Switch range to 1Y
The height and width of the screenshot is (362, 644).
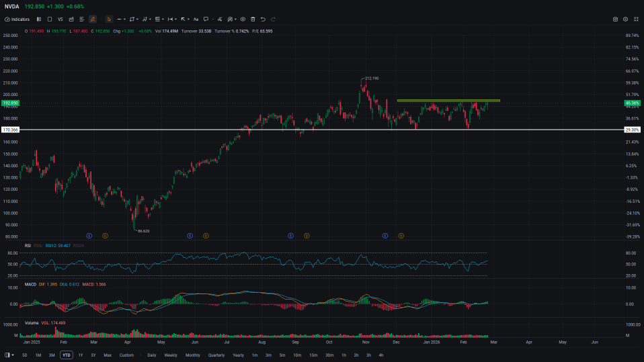coord(81,355)
